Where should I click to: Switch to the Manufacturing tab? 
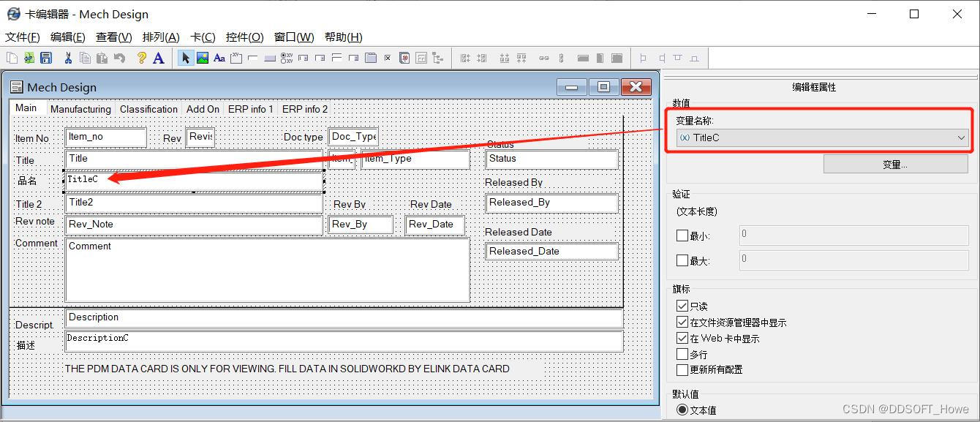[80, 109]
